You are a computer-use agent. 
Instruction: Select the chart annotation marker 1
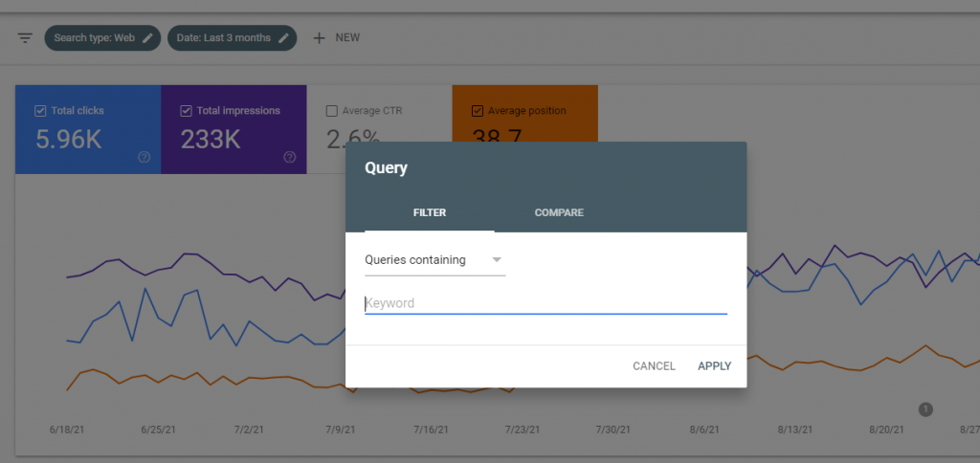click(x=925, y=409)
